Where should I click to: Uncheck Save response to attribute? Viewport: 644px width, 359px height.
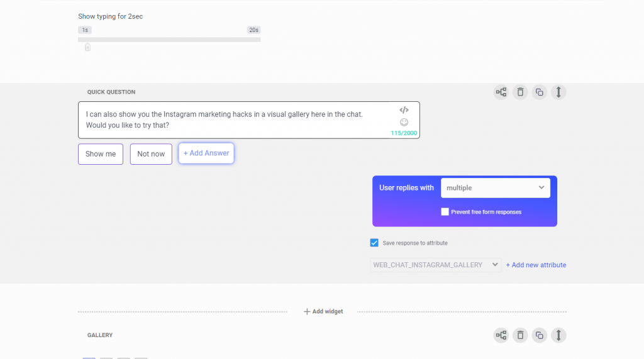[374, 243]
